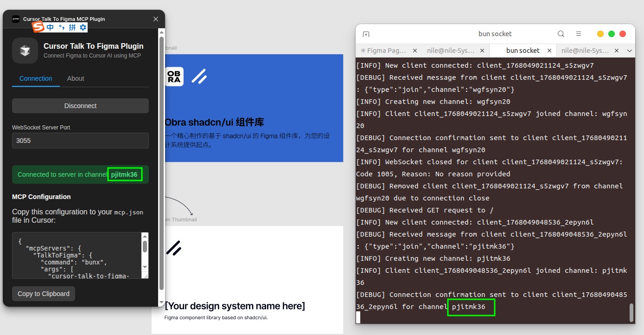The image size is (644, 335).
Task: Expand the terminal tab list chevron
Action: pyautogui.click(x=630, y=51)
